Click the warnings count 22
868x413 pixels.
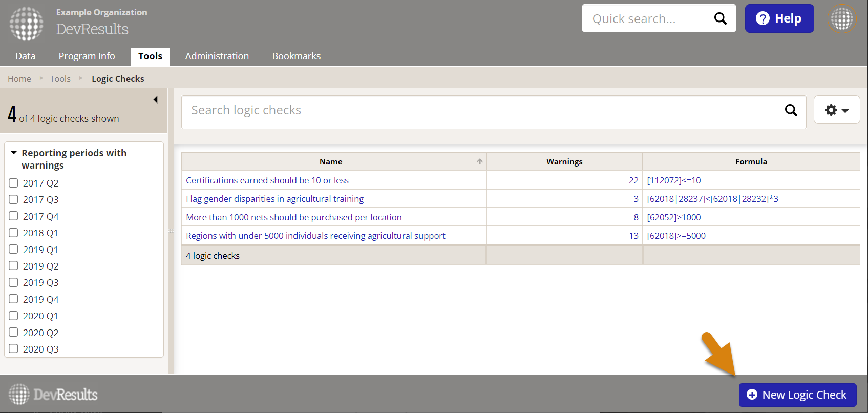coord(633,180)
